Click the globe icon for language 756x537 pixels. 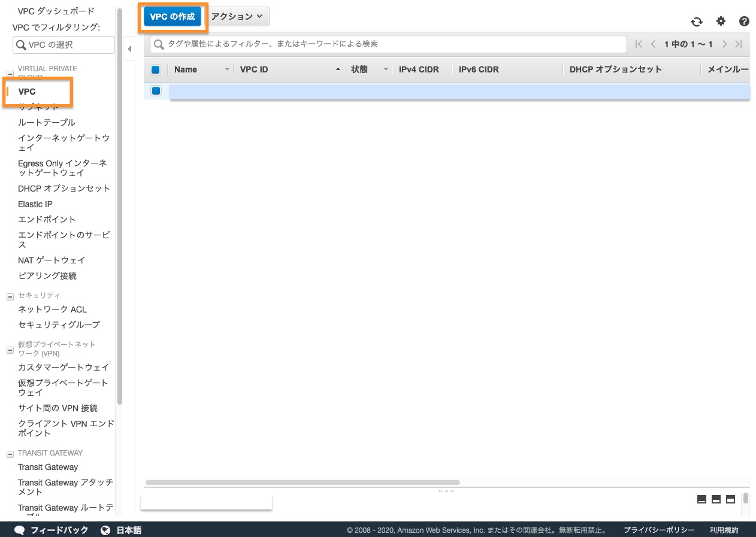pyautogui.click(x=105, y=530)
